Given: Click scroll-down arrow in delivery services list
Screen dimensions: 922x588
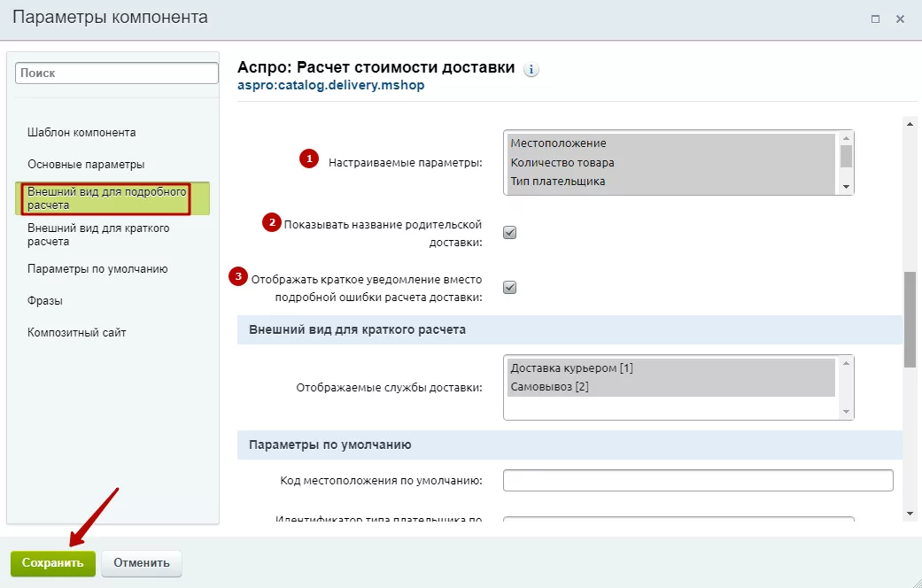Looking at the screenshot, I should (846, 412).
